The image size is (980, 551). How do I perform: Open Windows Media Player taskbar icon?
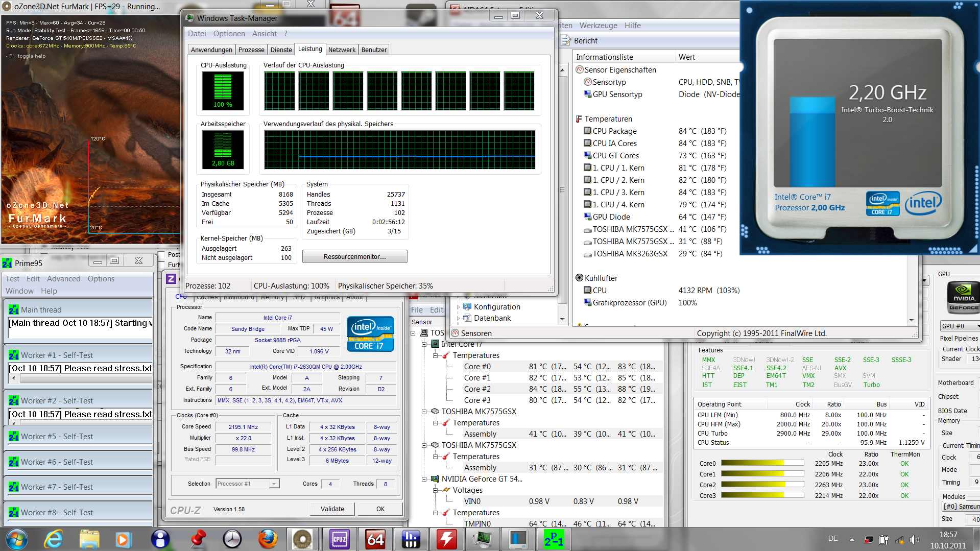123,539
